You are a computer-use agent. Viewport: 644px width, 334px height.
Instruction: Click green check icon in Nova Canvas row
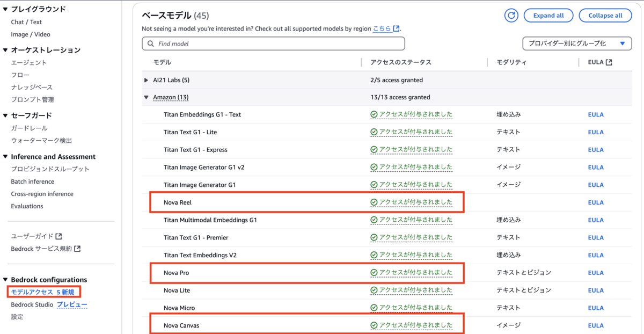(374, 325)
